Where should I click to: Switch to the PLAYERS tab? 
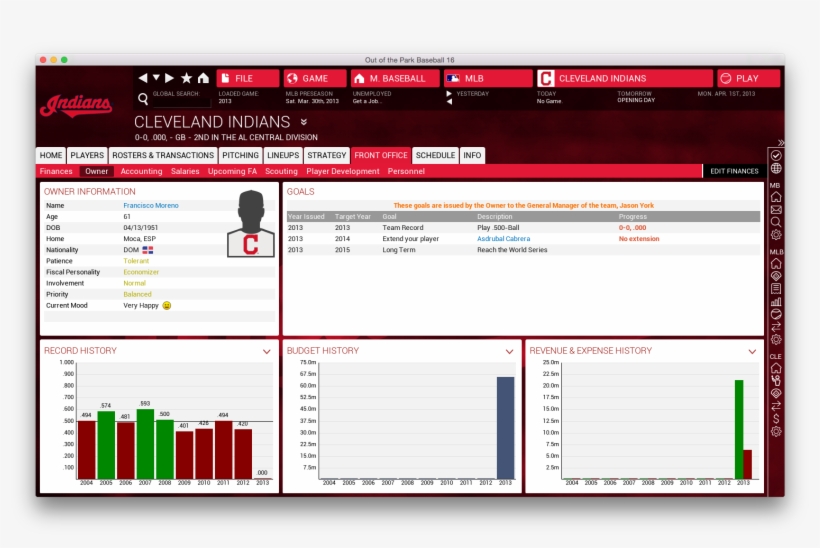[87, 155]
